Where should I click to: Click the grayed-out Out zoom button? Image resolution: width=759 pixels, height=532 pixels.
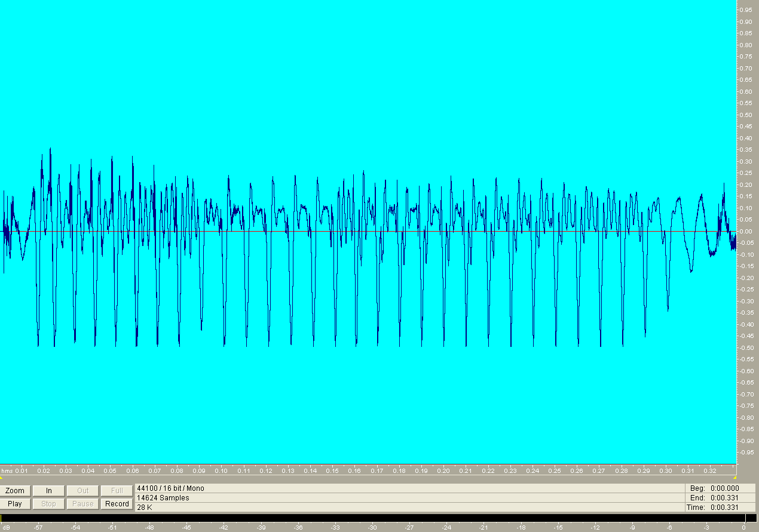tap(83, 491)
